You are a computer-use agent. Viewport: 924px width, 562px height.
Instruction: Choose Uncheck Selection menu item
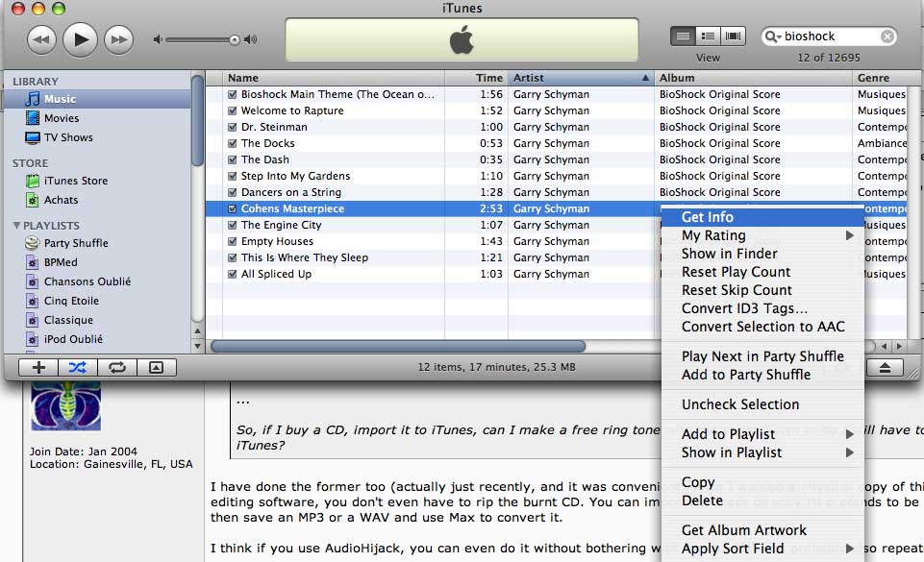point(762,404)
